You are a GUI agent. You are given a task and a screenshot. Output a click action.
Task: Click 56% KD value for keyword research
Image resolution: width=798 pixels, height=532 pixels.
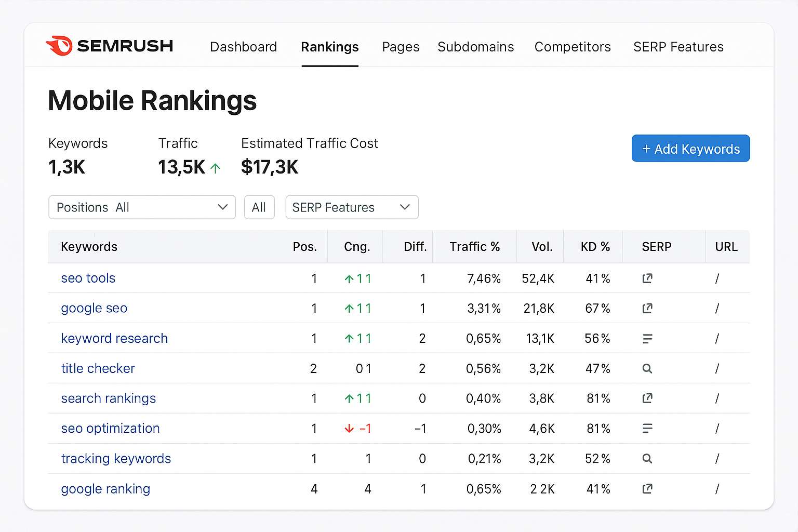(597, 339)
